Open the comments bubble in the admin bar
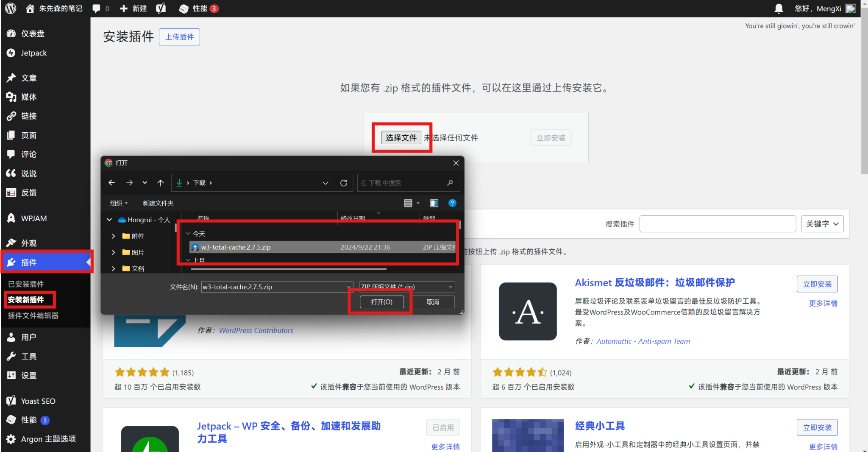Image resolution: width=868 pixels, height=452 pixels. point(97,8)
